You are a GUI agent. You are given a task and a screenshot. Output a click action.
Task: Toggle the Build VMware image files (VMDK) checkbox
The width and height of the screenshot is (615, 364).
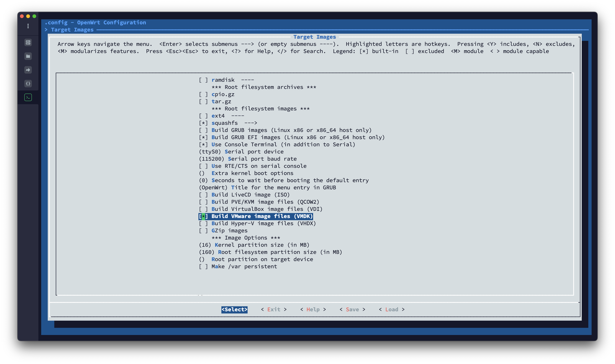click(203, 216)
